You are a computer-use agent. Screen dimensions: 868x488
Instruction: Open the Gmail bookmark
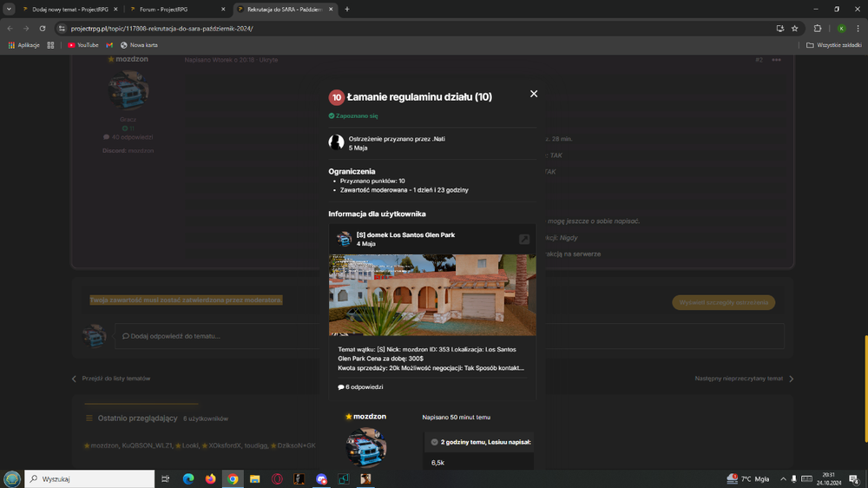(x=109, y=45)
